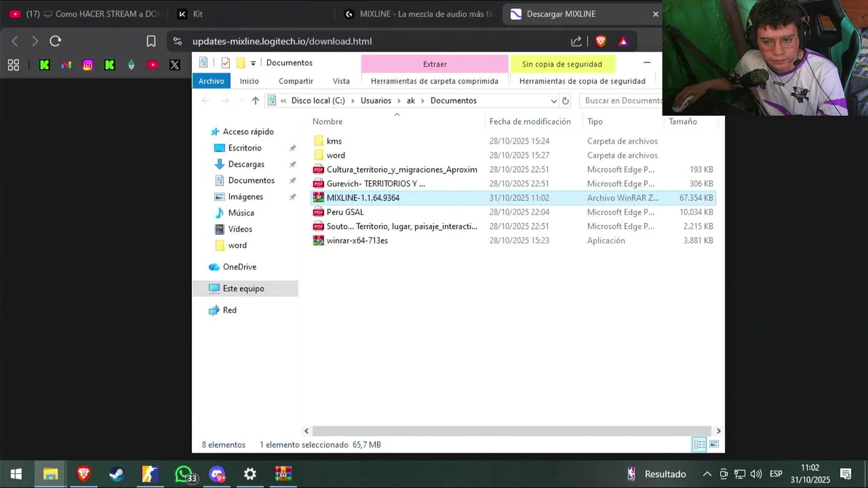Open WinRAR from the taskbar
The height and width of the screenshot is (488, 868).
[x=283, y=474]
